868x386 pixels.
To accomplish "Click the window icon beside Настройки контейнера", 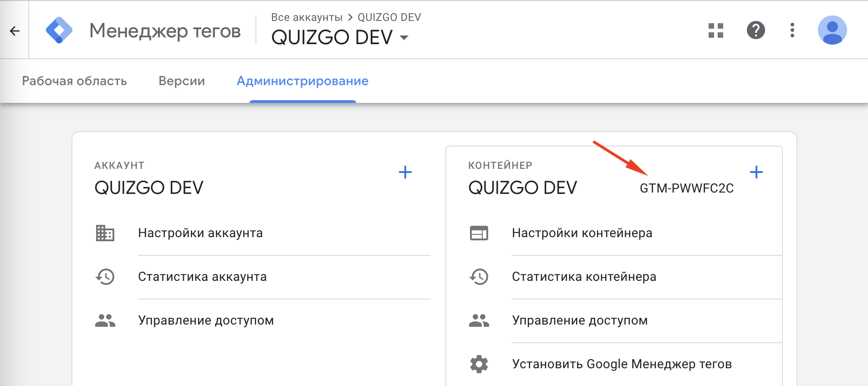I will (x=479, y=233).
